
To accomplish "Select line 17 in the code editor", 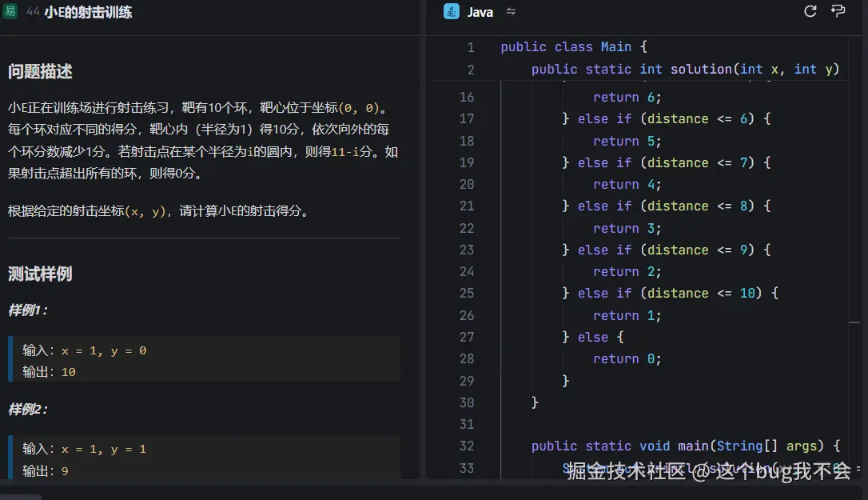I will click(663, 118).
